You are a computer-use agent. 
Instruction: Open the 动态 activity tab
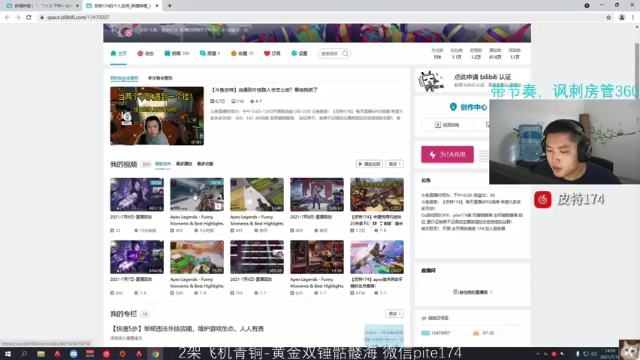(145, 53)
